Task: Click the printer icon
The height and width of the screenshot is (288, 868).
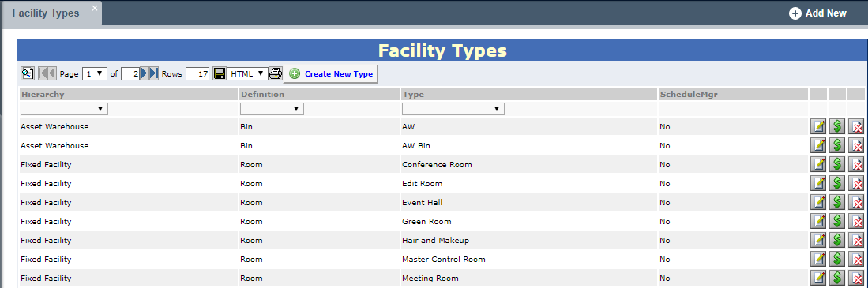Action: coord(275,73)
